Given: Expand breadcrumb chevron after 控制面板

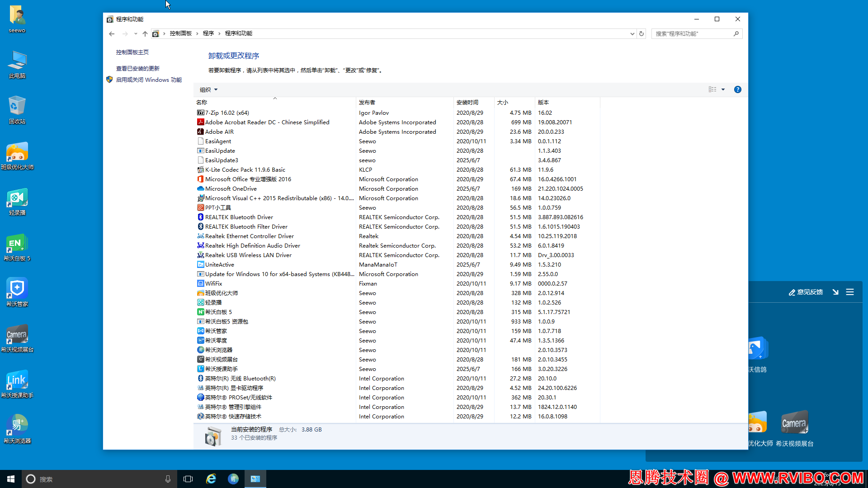Looking at the screenshot, I should tap(197, 33).
